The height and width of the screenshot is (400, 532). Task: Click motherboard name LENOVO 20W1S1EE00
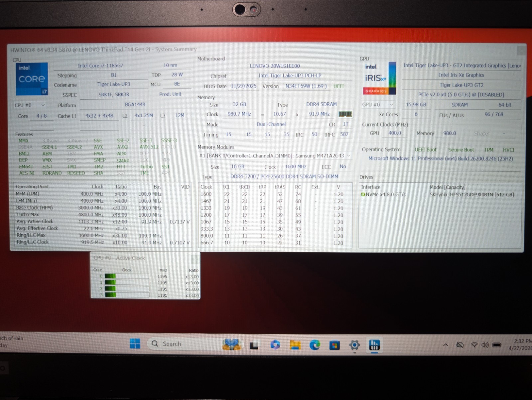(x=275, y=66)
